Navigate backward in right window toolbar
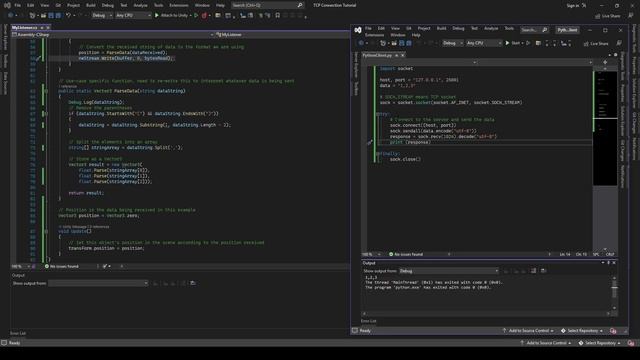The width and height of the screenshot is (640, 360). tap(361, 43)
